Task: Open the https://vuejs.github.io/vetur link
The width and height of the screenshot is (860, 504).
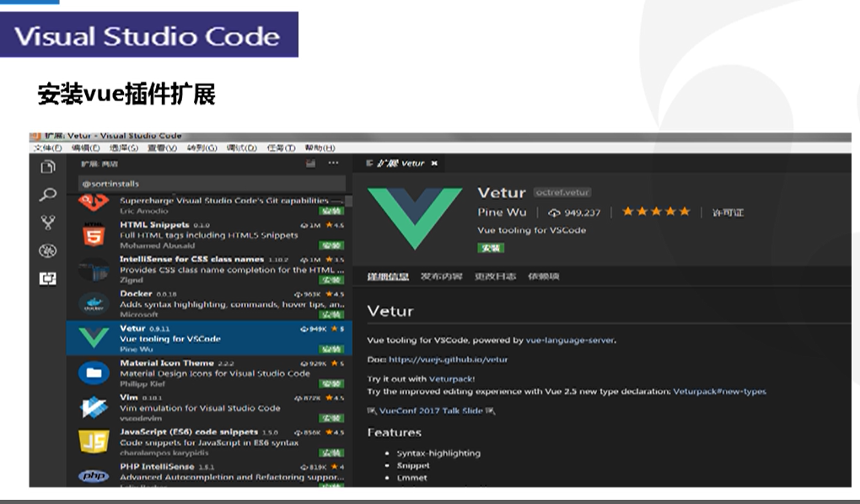Action: click(x=448, y=360)
